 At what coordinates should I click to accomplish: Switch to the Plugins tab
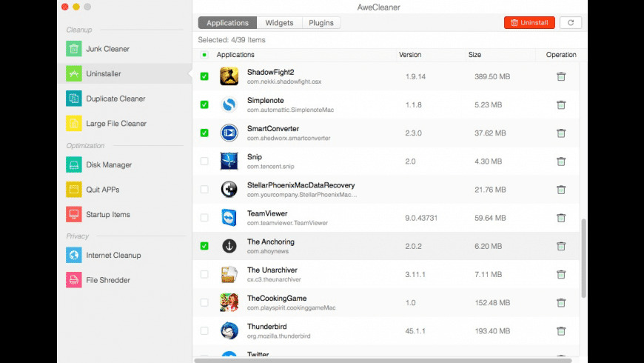(321, 23)
